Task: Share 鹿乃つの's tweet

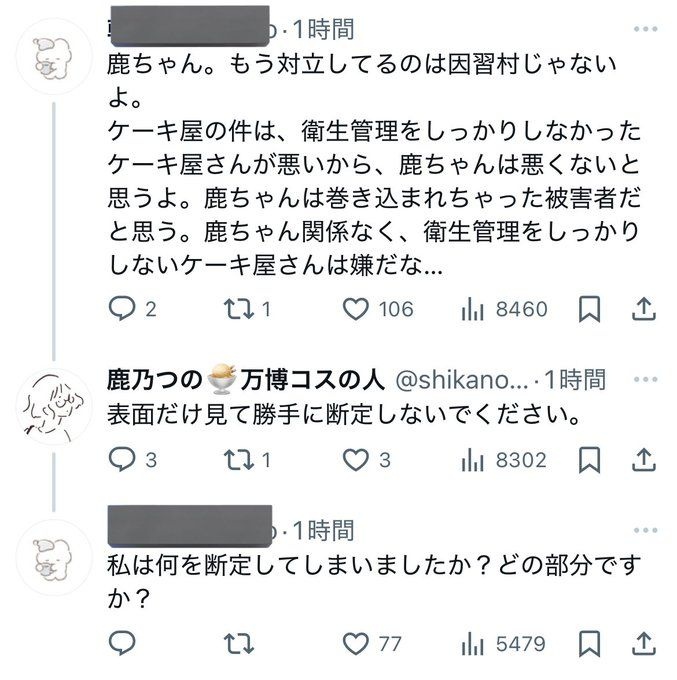Action: click(645, 459)
